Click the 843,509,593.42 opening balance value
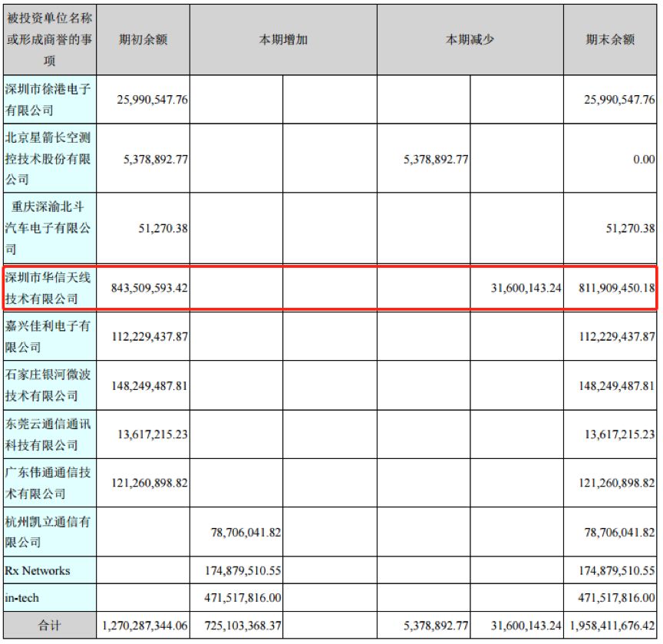The height and width of the screenshot is (644, 663). click(x=144, y=288)
